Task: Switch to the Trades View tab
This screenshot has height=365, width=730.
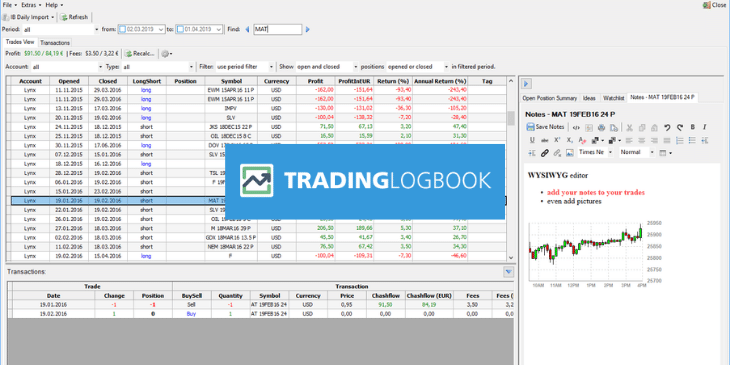Action: click(20, 42)
